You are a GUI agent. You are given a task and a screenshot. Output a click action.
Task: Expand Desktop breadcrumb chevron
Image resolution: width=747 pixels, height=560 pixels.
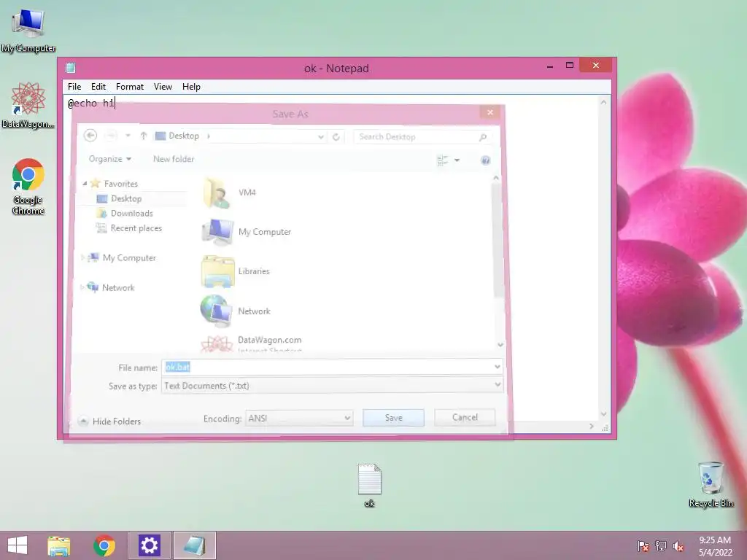[208, 136]
